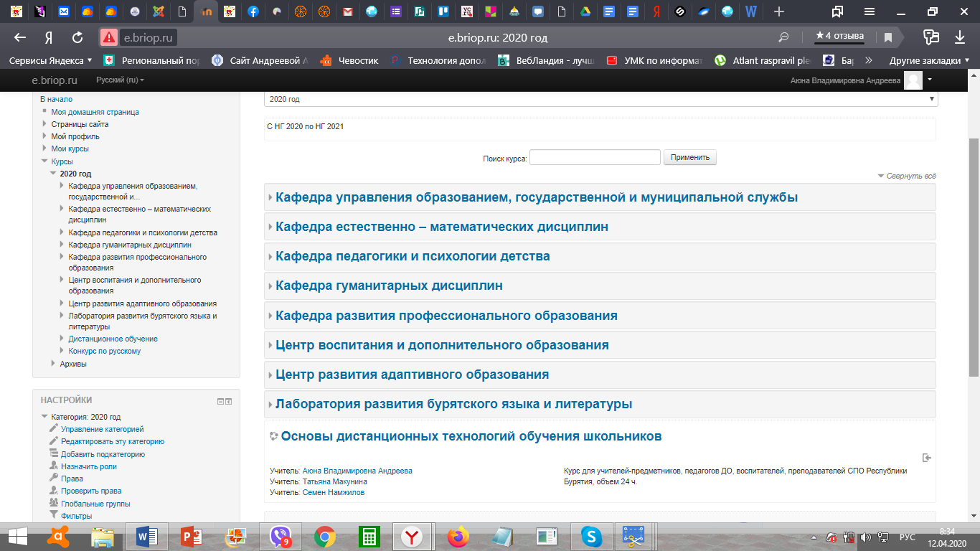980x551 pixels.
Task: Click the bookmark page icon in address bar
Action: click(x=887, y=37)
